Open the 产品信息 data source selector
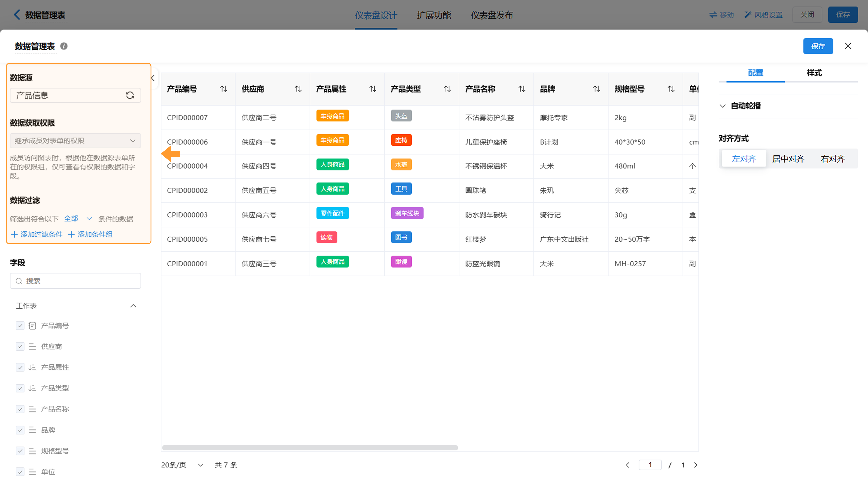This screenshot has height=488, width=868. coord(75,95)
